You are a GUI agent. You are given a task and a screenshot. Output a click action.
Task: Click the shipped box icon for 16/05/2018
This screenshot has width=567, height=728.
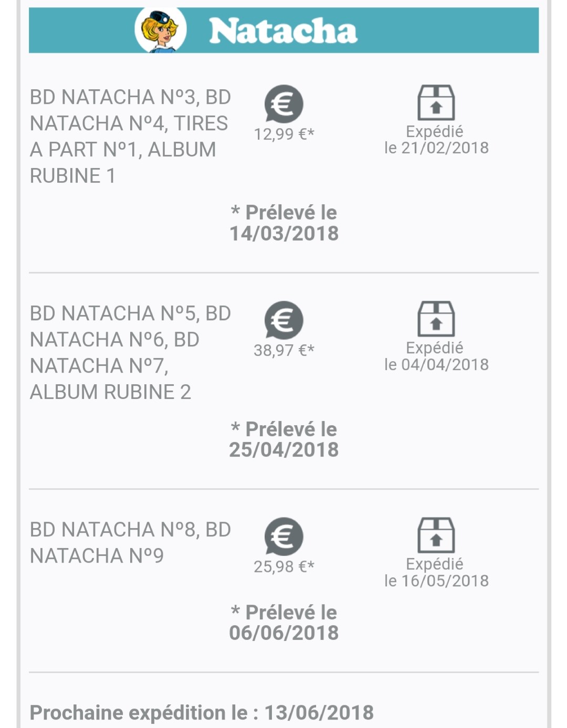pyautogui.click(x=436, y=535)
